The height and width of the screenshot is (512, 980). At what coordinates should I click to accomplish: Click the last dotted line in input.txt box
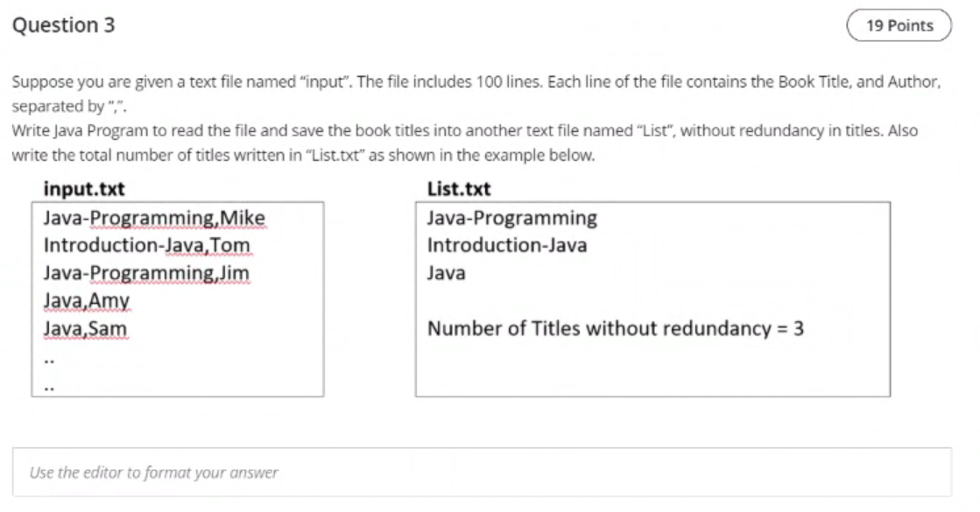(49, 385)
